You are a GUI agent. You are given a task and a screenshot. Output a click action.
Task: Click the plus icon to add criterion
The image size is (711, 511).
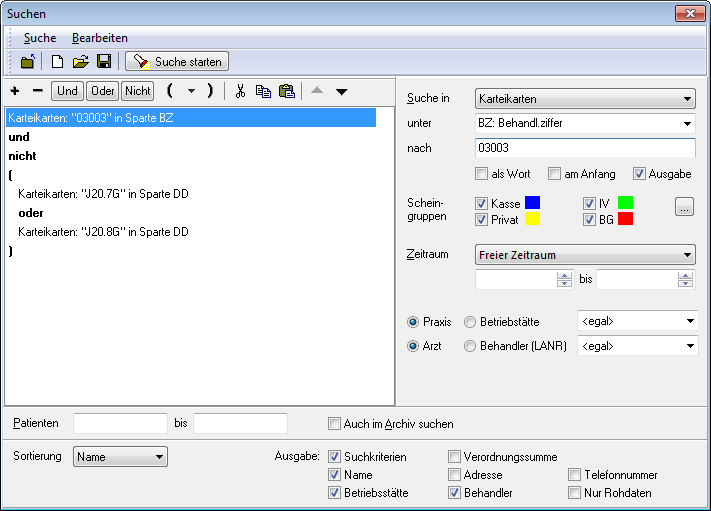(15, 91)
